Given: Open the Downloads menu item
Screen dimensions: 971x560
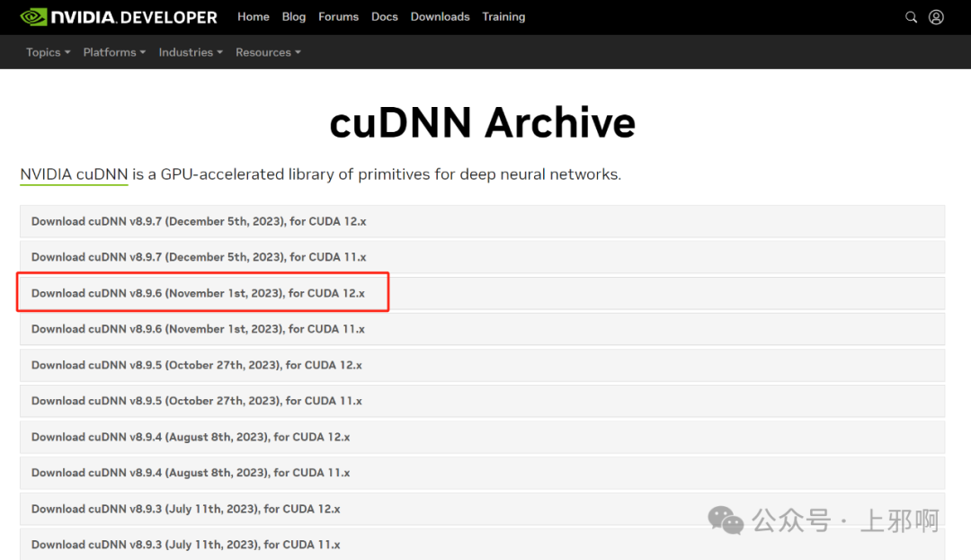Looking at the screenshot, I should pos(440,17).
